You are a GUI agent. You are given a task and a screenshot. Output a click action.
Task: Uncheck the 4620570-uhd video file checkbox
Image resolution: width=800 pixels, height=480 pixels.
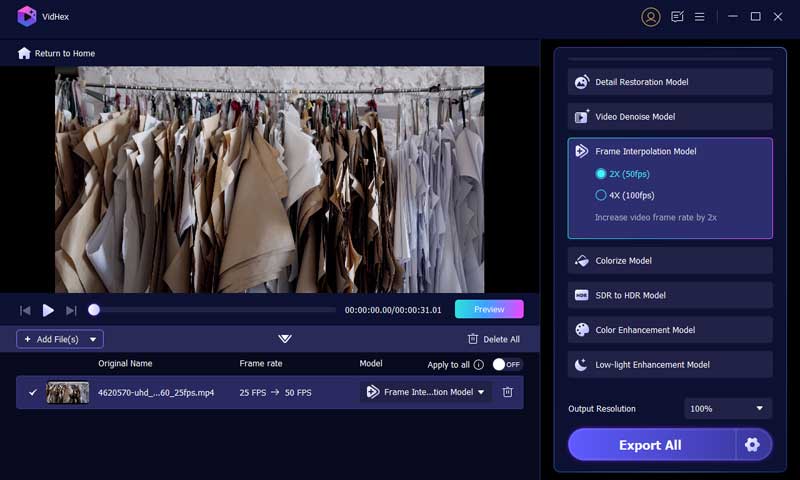point(32,392)
